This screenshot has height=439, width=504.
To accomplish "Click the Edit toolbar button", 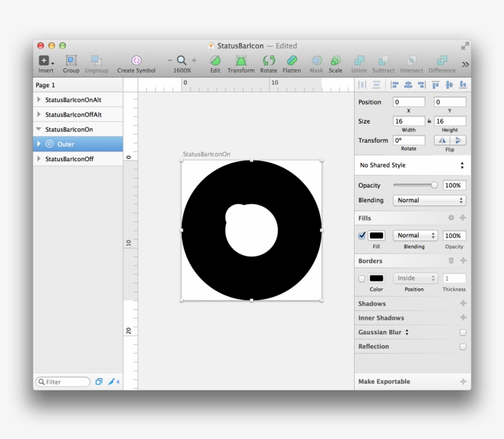I will [215, 61].
